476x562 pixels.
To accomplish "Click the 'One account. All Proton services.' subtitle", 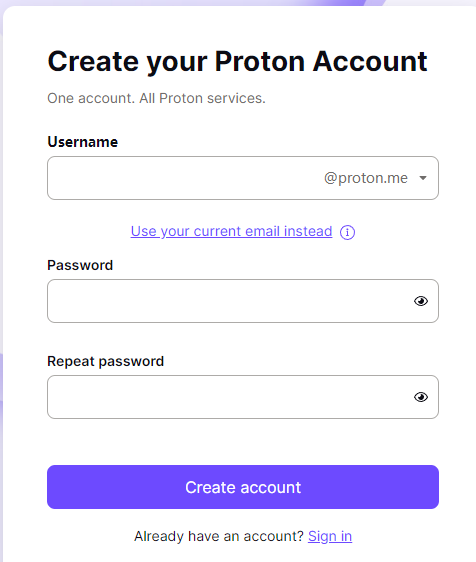I will 156,98.
